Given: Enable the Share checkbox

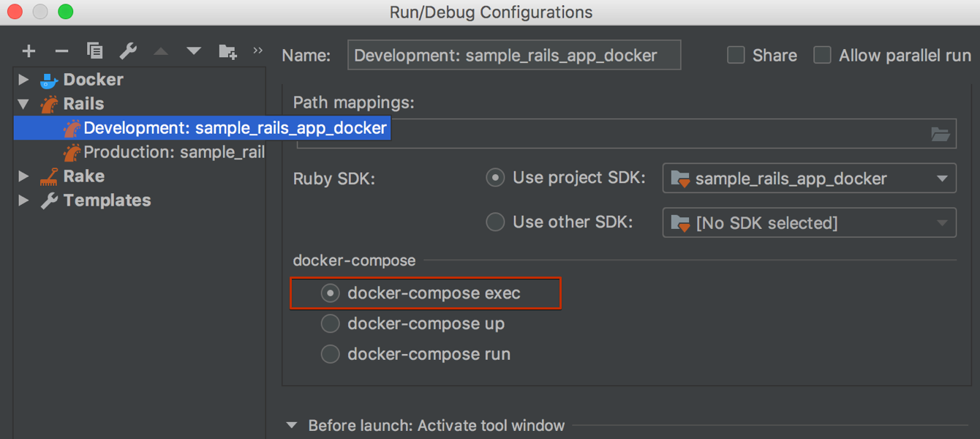Looking at the screenshot, I should [736, 55].
